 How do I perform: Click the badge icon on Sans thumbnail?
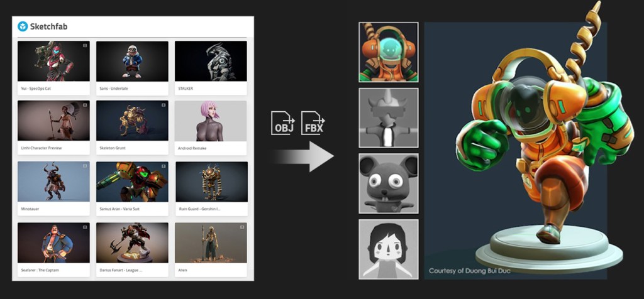pyautogui.click(x=164, y=45)
